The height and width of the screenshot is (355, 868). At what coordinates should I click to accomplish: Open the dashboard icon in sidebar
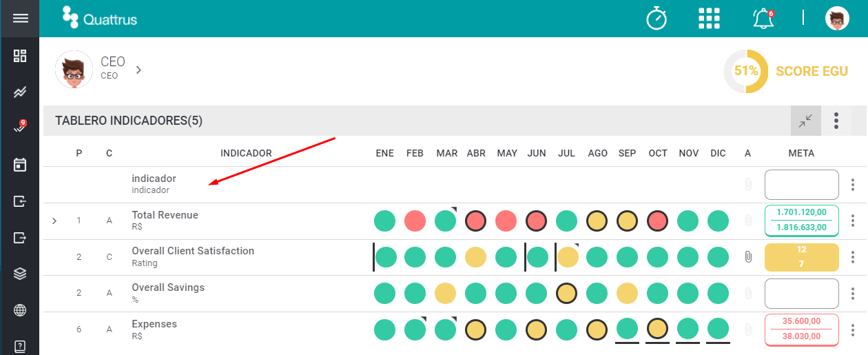(20, 56)
